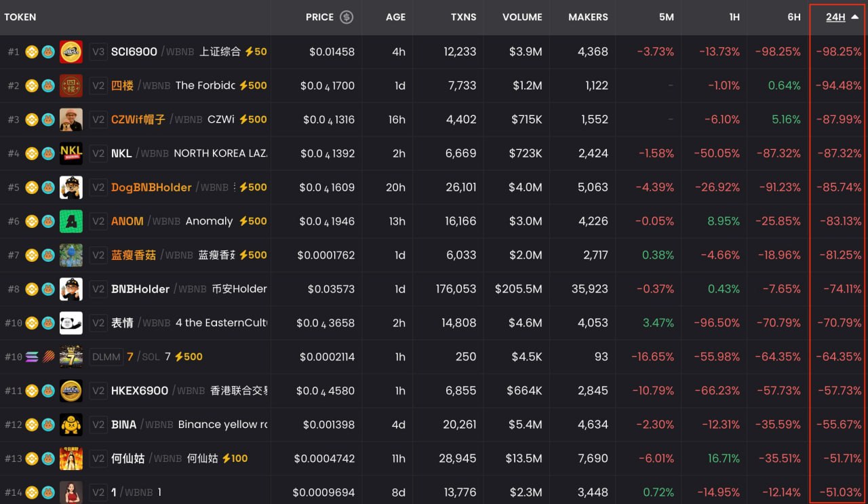Sort by the AGE column header
The height and width of the screenshot is (504, 868).
point(395,17)
